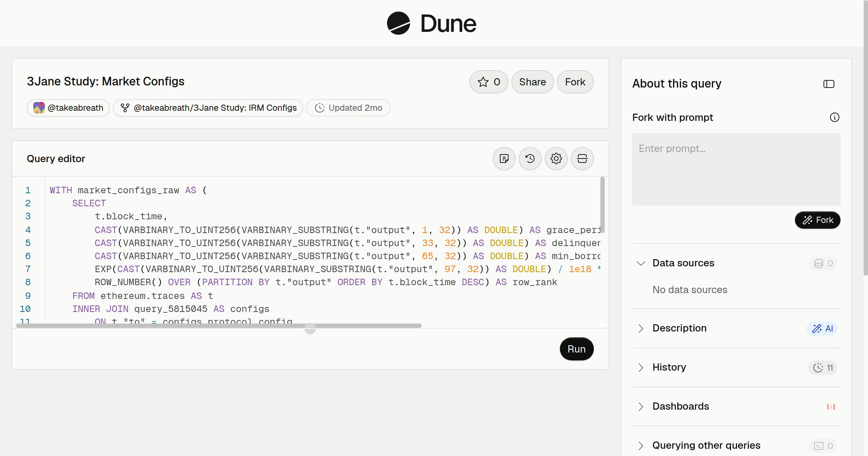Image resolution: width=868 pixels, height=456 pixels.
Task: Collapse the About this query sidebar panel icon
Action: [829, 84]
